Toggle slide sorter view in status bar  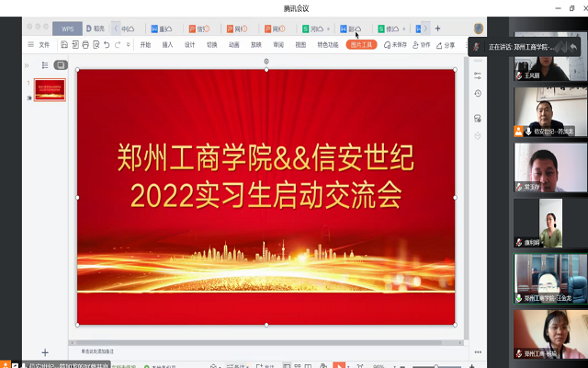[298, 366]
